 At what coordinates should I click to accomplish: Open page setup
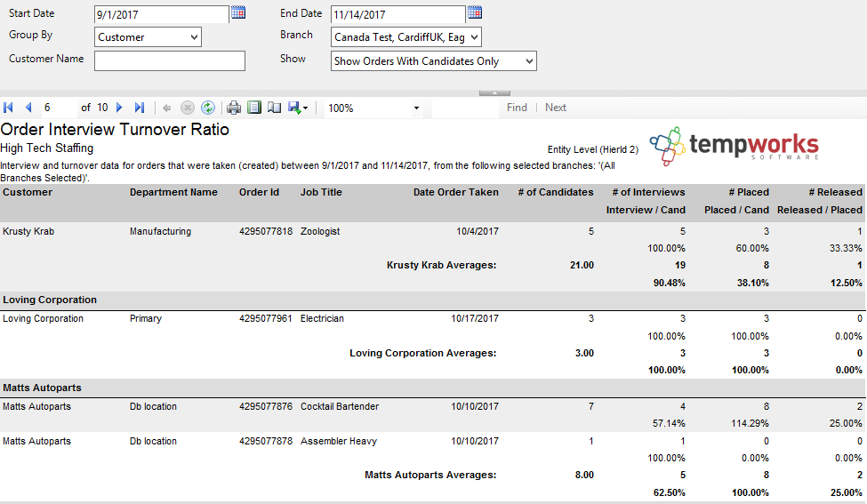[x=274, y=108]
